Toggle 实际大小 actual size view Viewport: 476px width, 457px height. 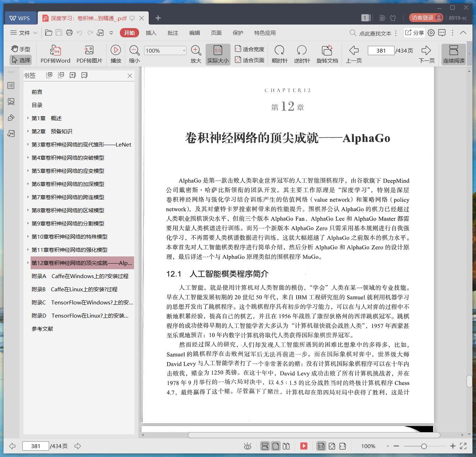tap(218, 54)
